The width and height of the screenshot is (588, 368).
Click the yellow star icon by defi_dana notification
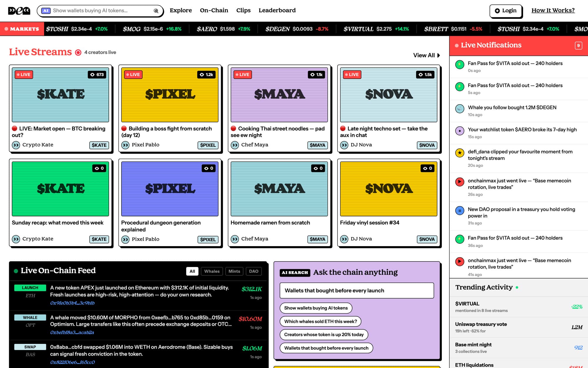[460, 152]
